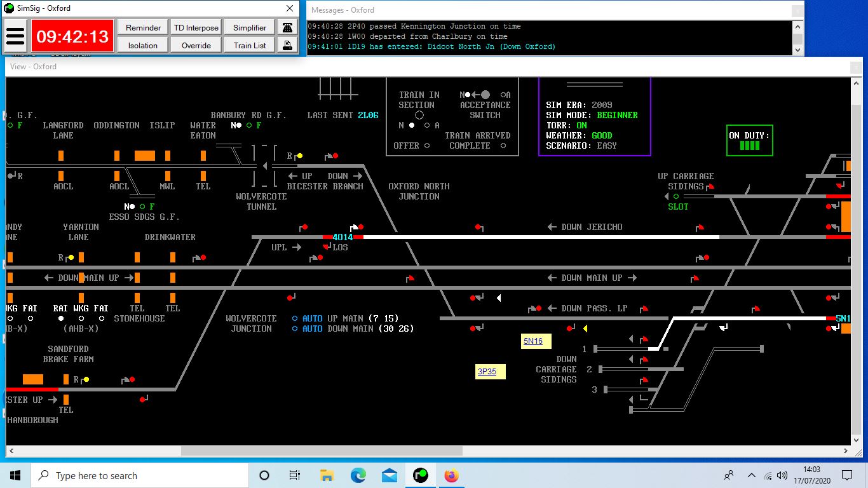Click the LOS signal below 4014
The image size is (868, 488).
[327, 247]
